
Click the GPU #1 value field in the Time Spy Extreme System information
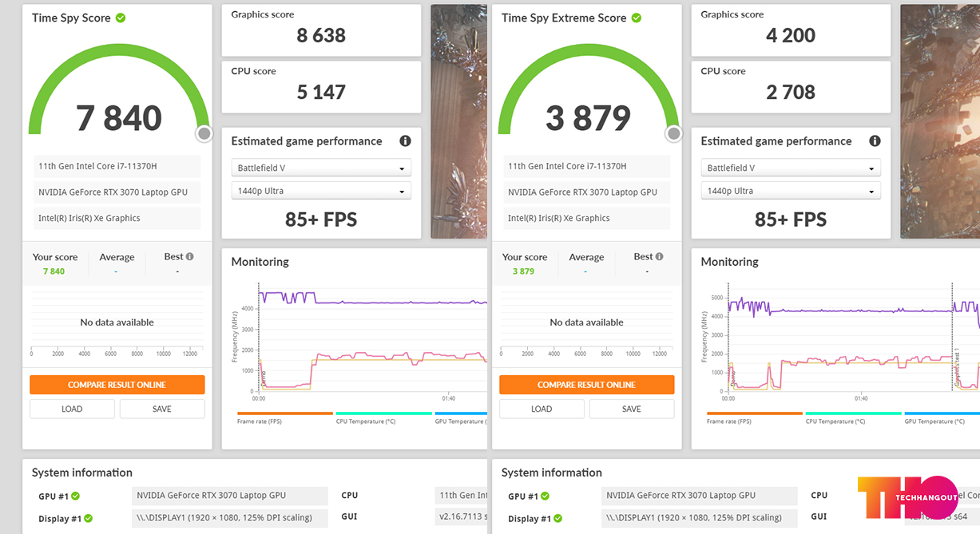(x=700, y=496)
